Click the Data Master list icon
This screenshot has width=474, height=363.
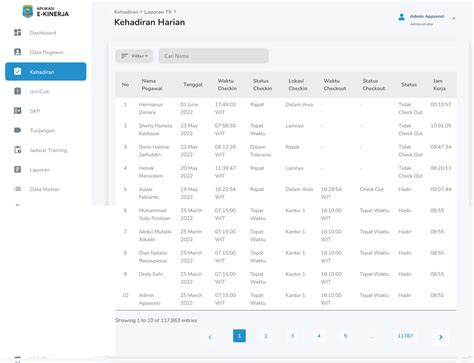click(18, 189)
